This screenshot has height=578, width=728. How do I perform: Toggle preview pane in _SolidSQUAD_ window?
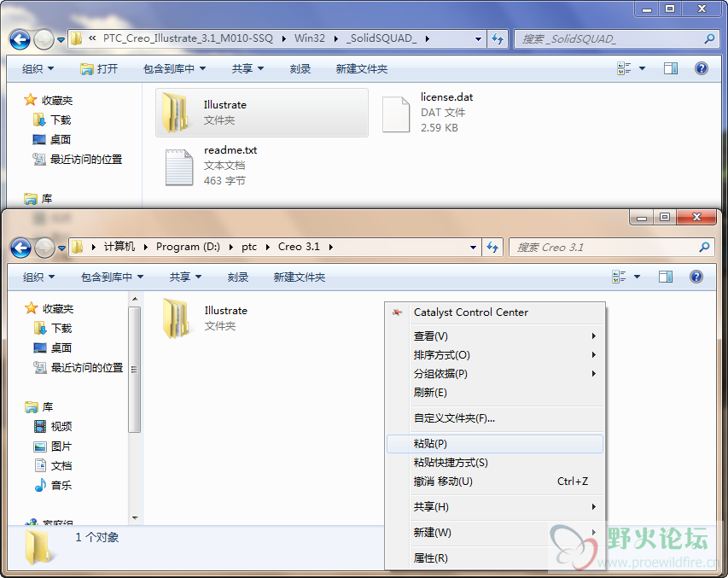671,69
